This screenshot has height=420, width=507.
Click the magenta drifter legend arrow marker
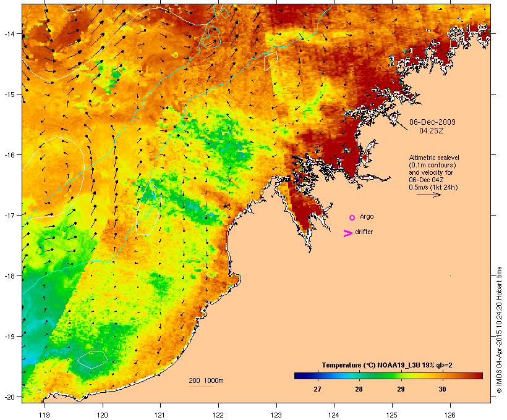(x=348, y=233)
